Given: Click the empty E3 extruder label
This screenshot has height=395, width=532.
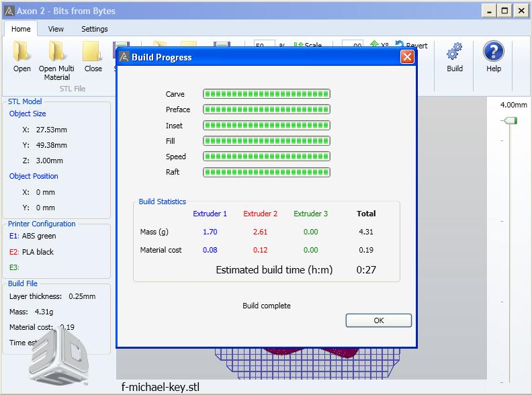Looking at the screenshot, I should (14, 267).
